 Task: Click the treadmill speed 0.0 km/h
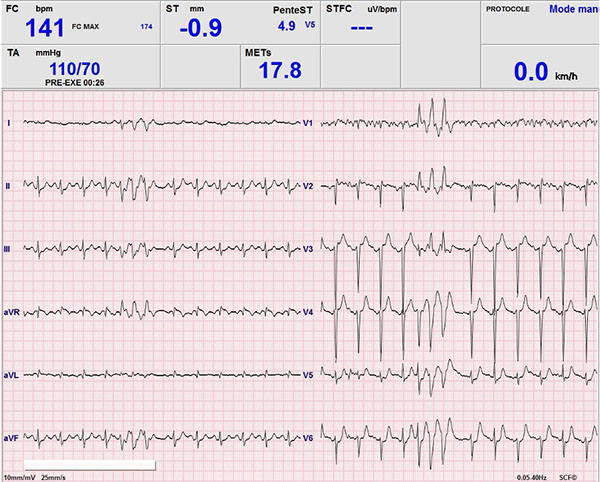point(540,71)
